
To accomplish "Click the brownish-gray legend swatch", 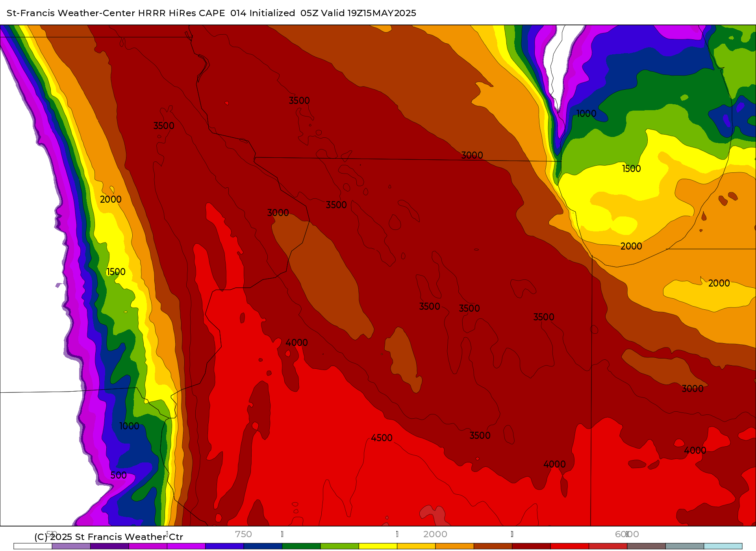I will 646,546.
